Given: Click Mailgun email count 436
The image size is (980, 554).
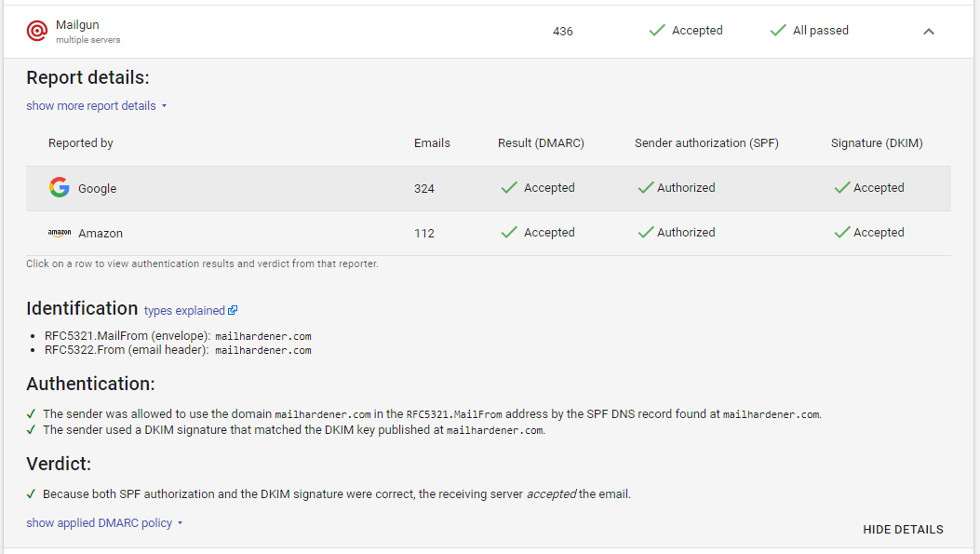Looking at the screenshot, I should pos(562,32).
